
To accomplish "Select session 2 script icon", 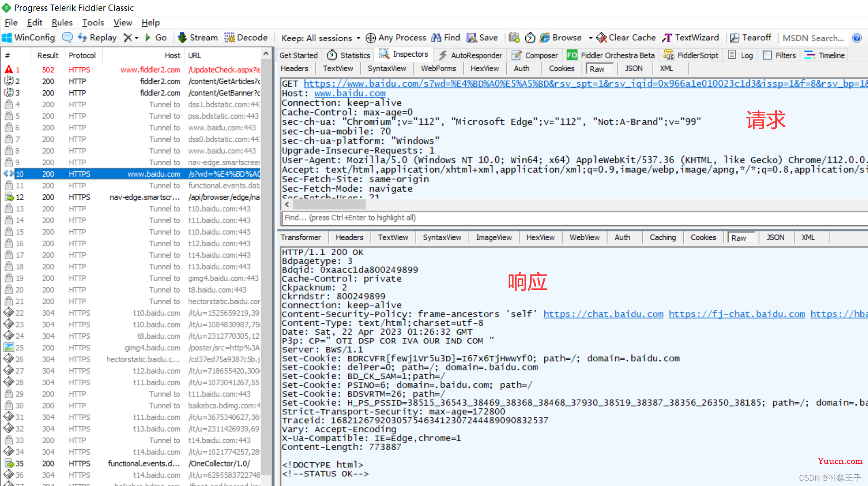I will pyautogui.click(x=9, y=81).
